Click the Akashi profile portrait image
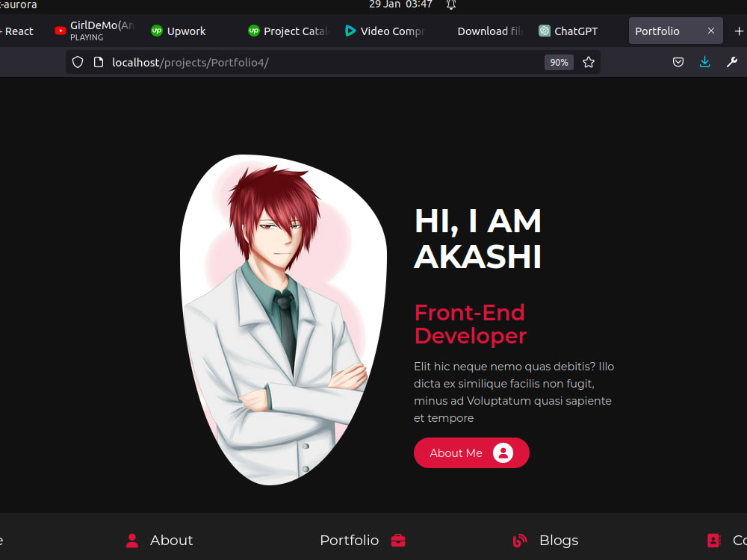Viewport: 747px width, 560px height. point(283,320)
